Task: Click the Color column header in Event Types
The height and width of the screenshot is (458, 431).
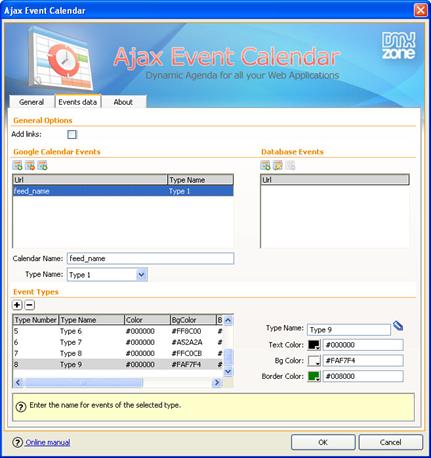Action: tap(147, 320)
